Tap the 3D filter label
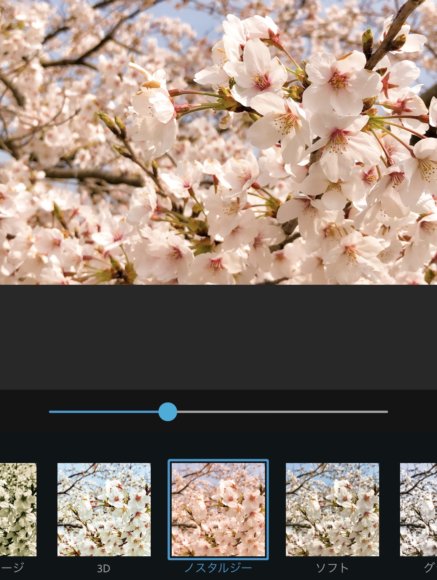The image size is (437, 580). [x=104, y=569]
